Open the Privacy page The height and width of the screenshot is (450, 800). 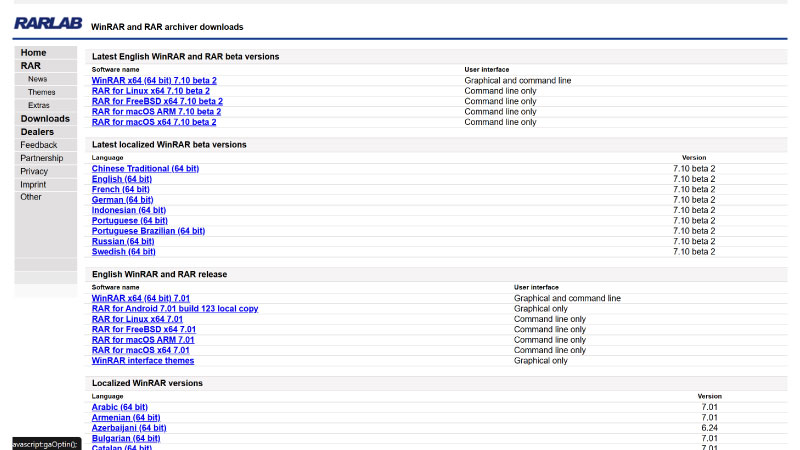point(34,171)
